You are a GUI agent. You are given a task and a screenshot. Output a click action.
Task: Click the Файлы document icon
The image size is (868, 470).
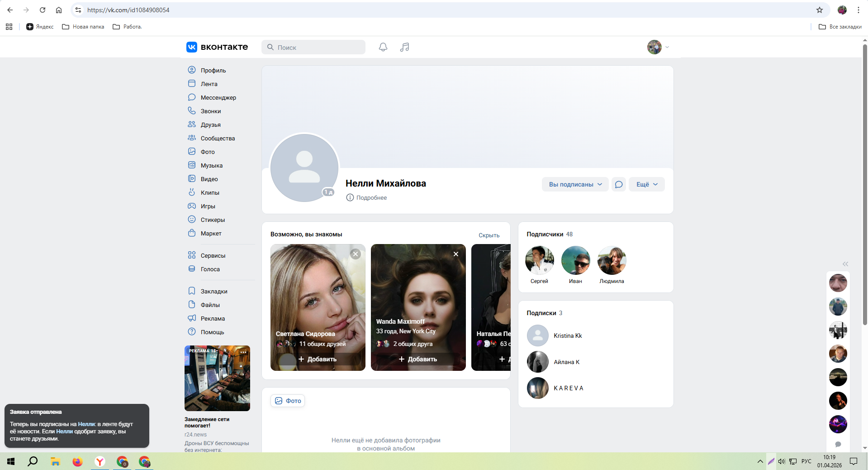[x=192, y=305]
